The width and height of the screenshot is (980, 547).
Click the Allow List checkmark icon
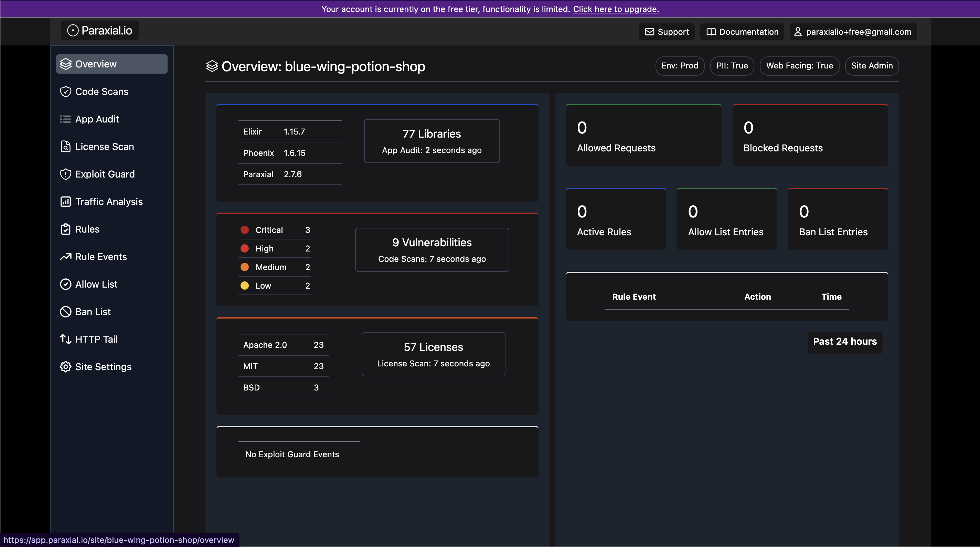(x=65, y=284)
